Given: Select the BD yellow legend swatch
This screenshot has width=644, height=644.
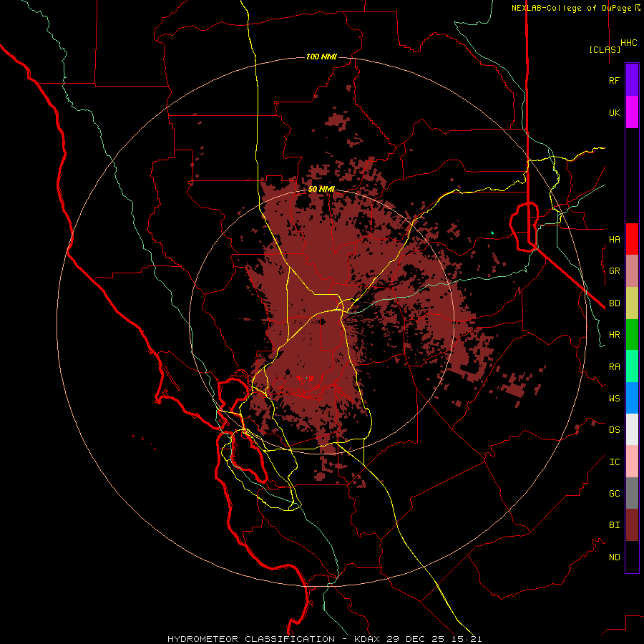Looking at the screenshot, I should pos(632,303).
